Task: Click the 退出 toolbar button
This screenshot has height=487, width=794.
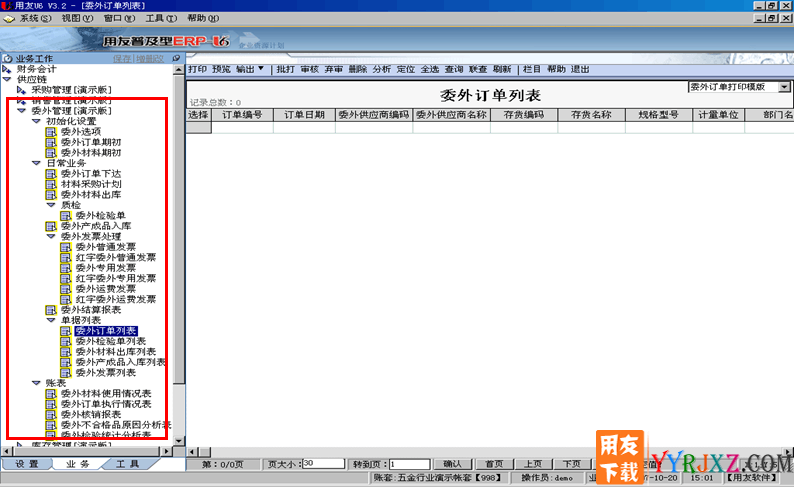Action: (x=580, y=69)
